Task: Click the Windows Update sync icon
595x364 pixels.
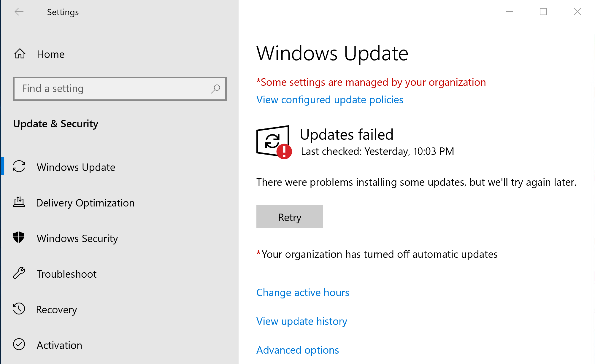Action: pyautogui.click(x=19, y=166)
